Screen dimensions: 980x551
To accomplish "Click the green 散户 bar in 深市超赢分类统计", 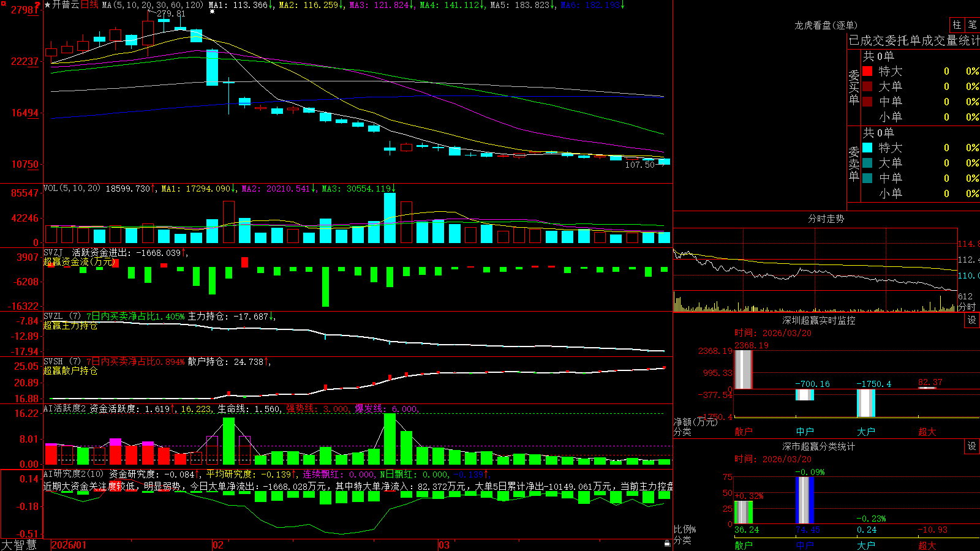I will [x=744, y=512].
